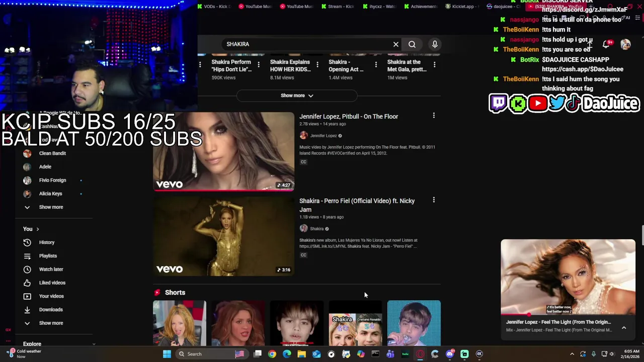Switch to daojuicee browser tab
Screen dimensions: 644x362
coord(504,7)
